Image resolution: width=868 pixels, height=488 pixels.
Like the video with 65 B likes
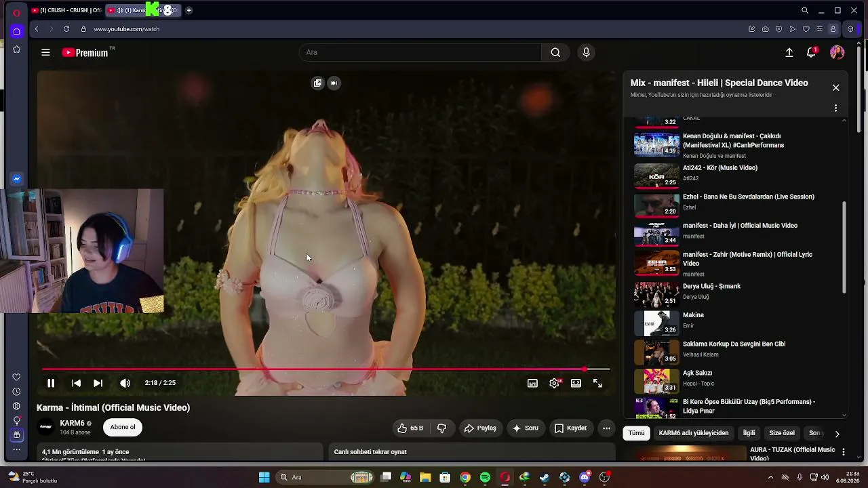pos(410,428)
